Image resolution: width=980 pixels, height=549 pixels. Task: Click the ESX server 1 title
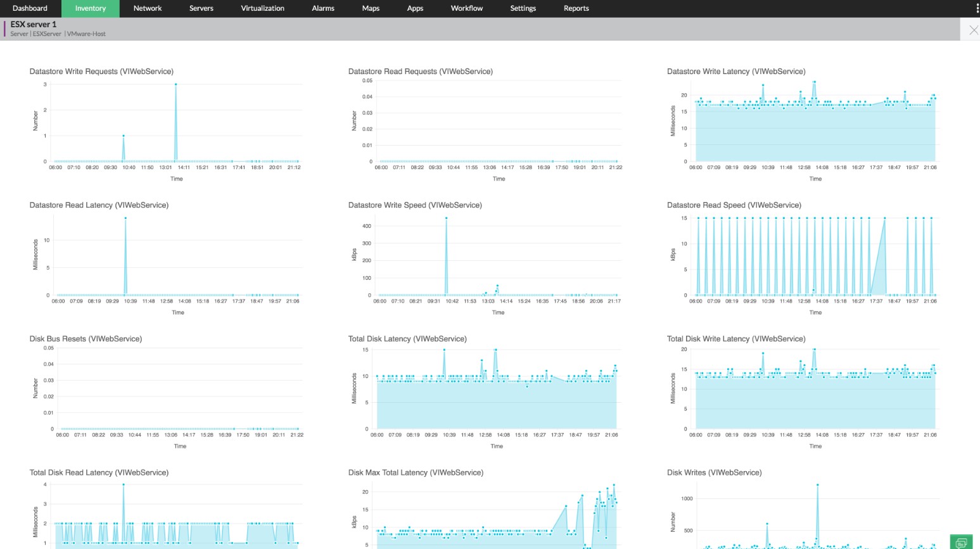click(34, 23)
